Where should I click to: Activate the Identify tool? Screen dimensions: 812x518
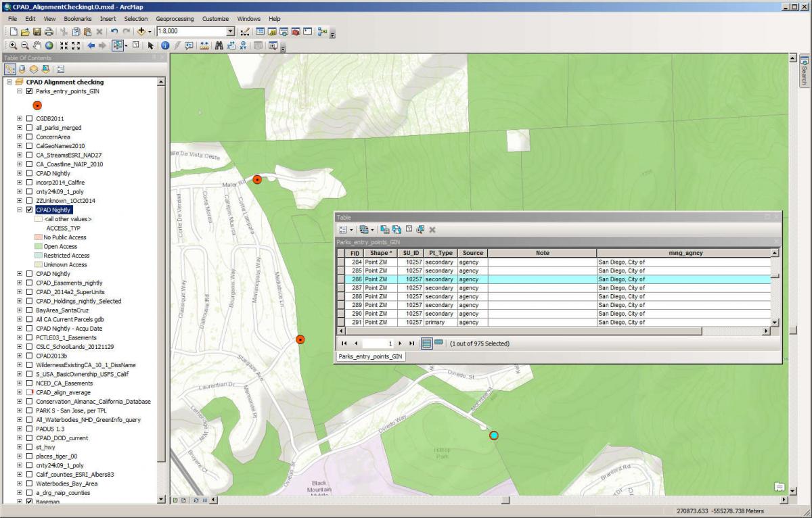pyautogui.click(x=165, y=45)
